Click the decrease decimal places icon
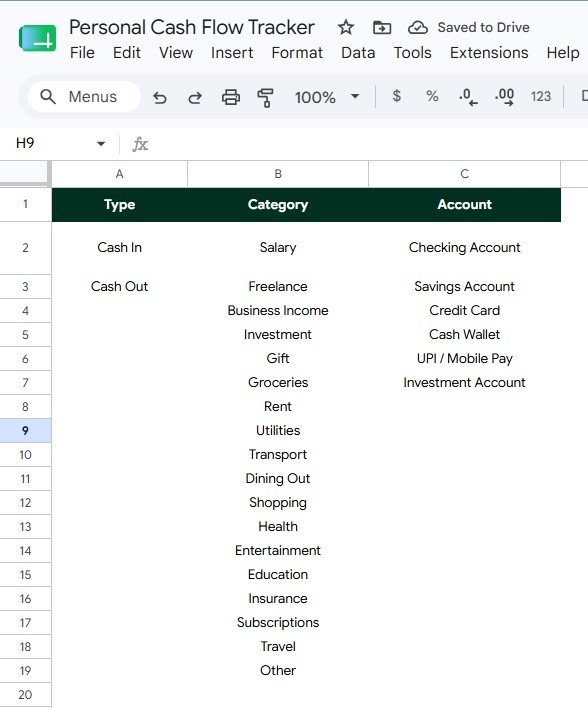 pos(468,97)
